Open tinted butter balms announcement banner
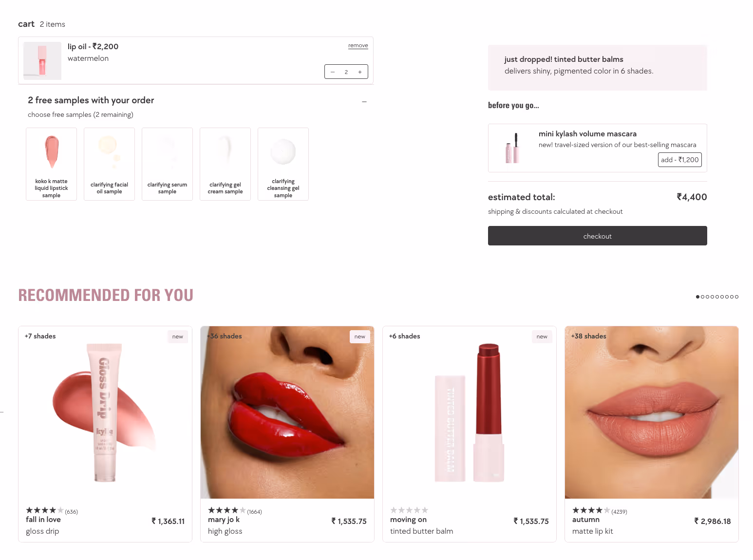 coord(597,68)
